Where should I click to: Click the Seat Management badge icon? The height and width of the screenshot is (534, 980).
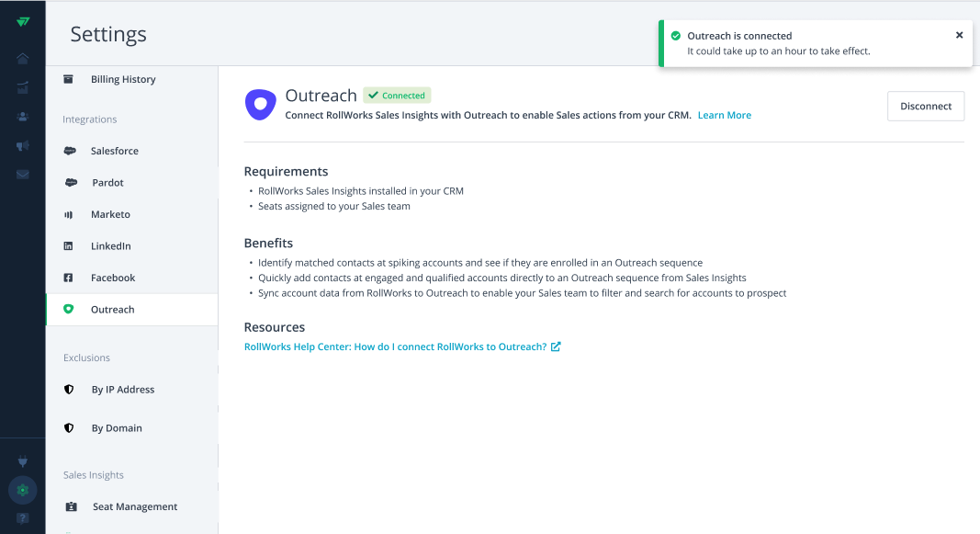(x=72, y=506)
